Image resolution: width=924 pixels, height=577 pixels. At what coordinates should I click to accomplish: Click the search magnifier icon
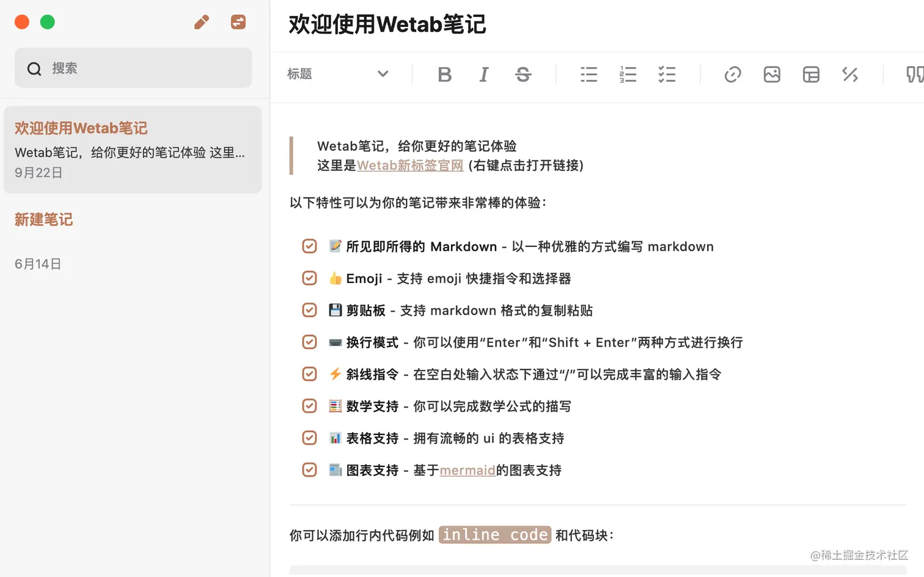coord(34,68)
